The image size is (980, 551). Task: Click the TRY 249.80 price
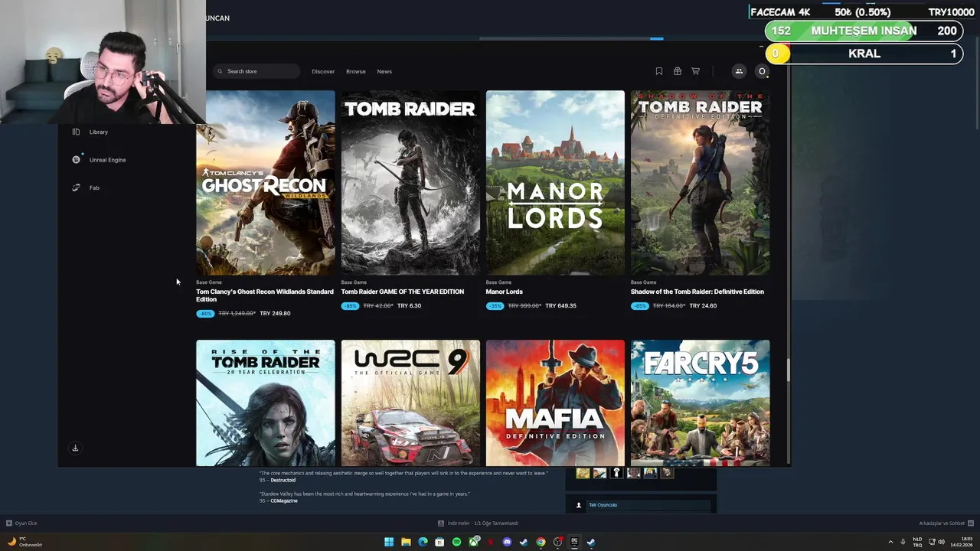(275, 313)
